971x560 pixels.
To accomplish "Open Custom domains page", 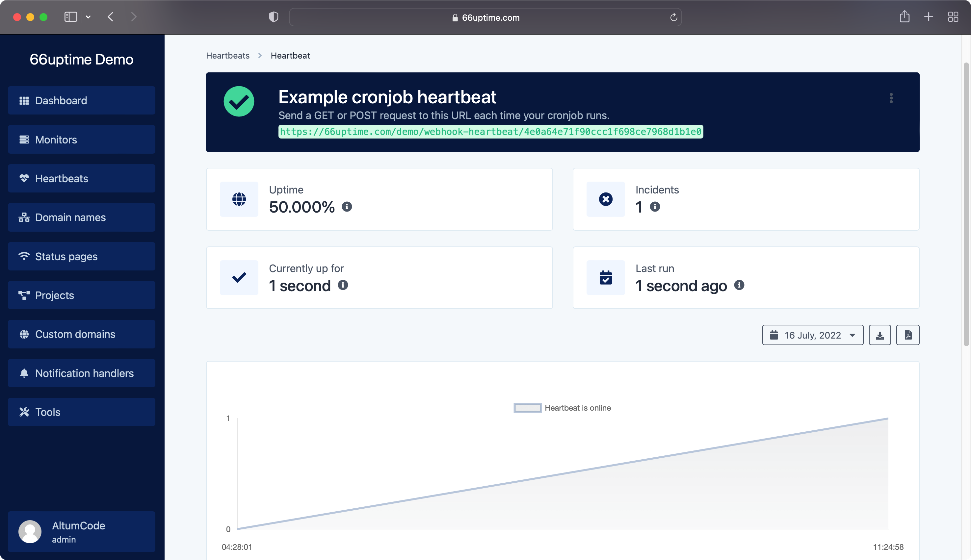I will (x=82, y=334).
